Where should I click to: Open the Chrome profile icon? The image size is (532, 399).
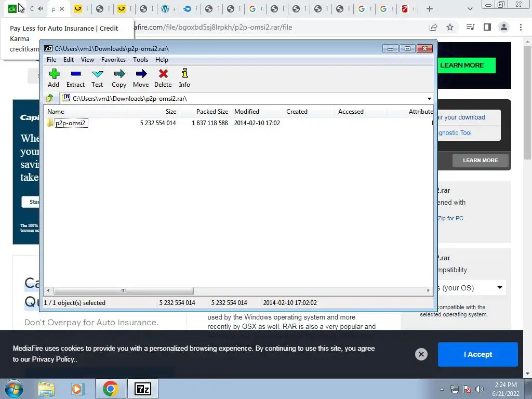point(504,27)
